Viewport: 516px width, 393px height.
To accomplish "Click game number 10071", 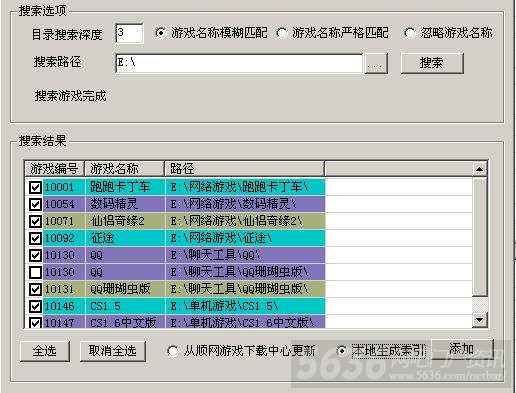I will coord(59,221).
